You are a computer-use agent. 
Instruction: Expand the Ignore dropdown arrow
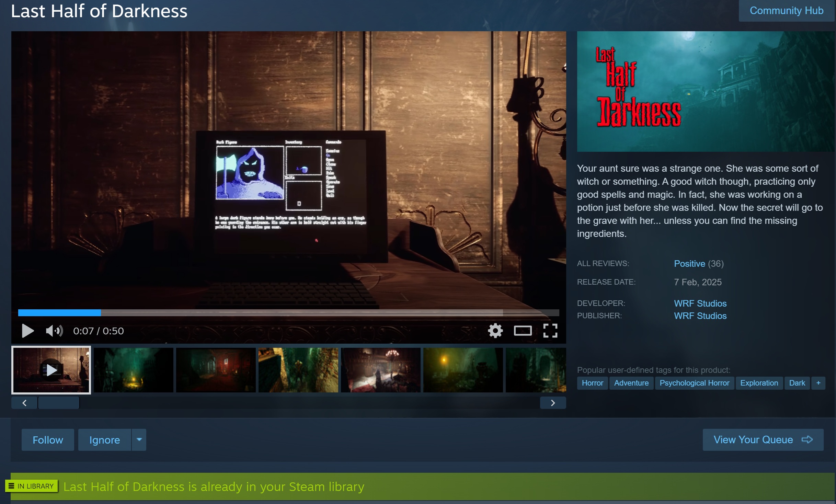[x=139, y=439]
